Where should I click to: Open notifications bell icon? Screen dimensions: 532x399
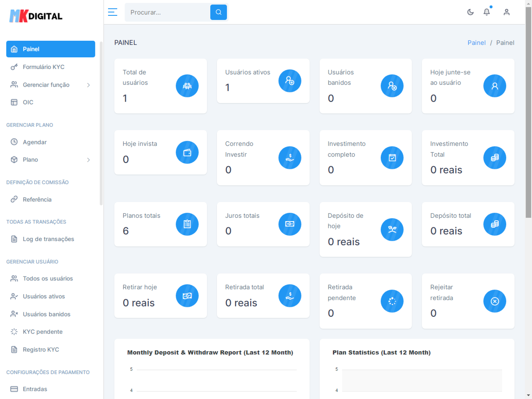[x=487, y=12]
